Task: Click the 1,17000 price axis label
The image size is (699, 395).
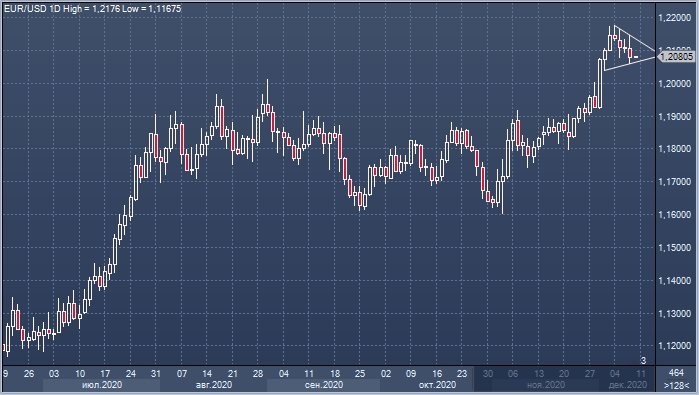Action: point(674,181)
